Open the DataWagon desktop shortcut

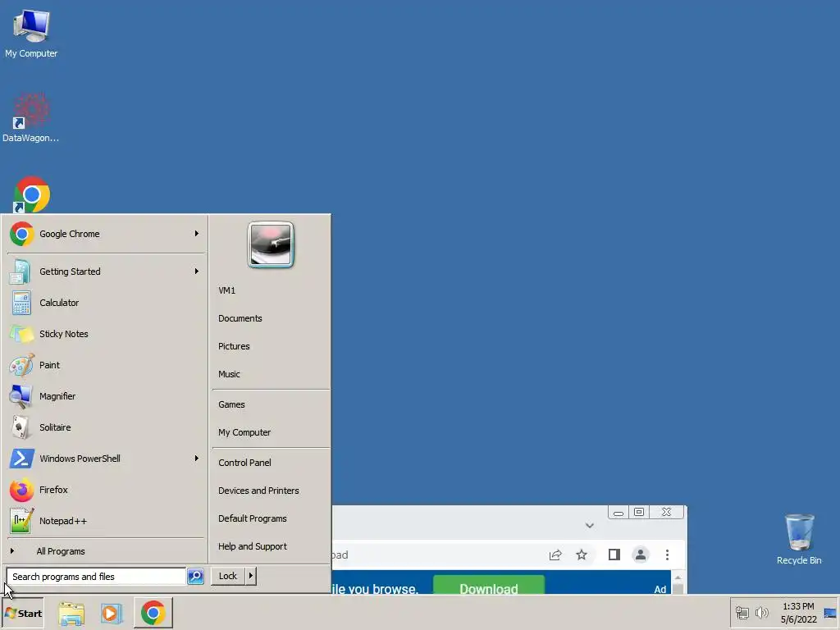point(31,118)
